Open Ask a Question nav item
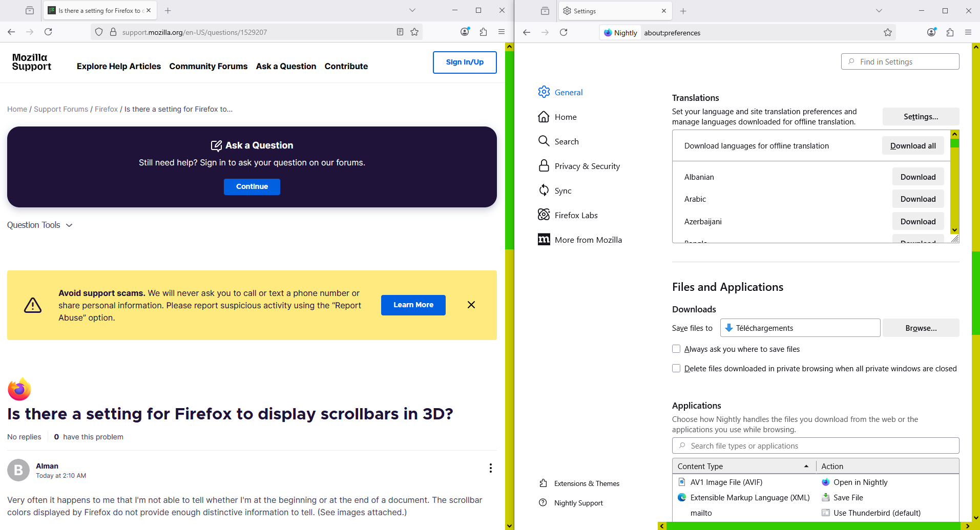980x530 pixels. [x=286, y=66]
